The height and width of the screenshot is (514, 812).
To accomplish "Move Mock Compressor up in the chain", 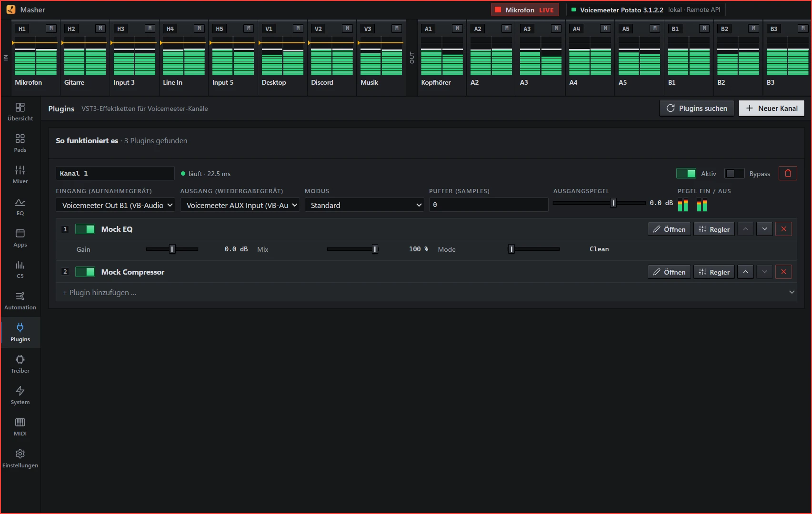I will pyautogui.click(x=745, y=272).
